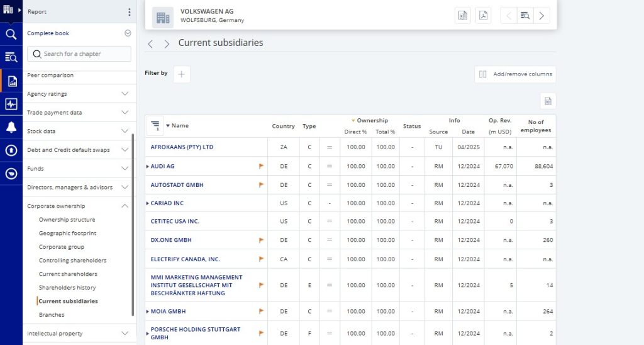Expand Debt and Credit default swaps

[x=125, y=150]
